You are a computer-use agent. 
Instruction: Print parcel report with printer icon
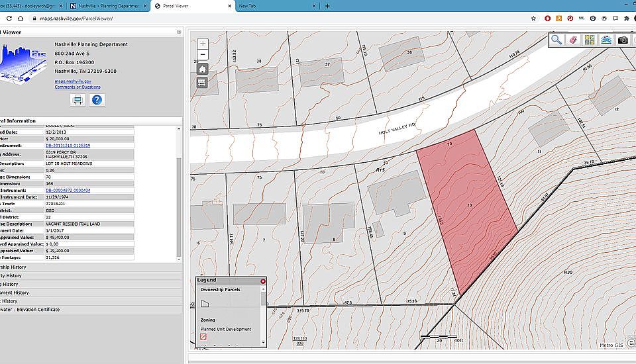78,100
